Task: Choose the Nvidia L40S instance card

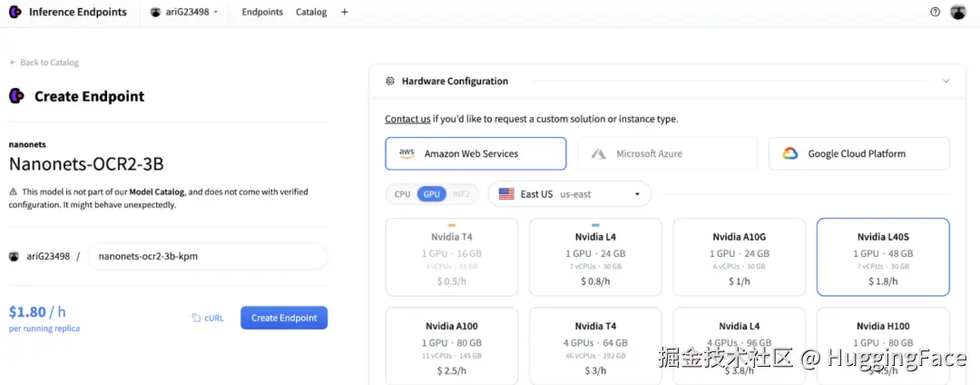Action: (883, 257)
